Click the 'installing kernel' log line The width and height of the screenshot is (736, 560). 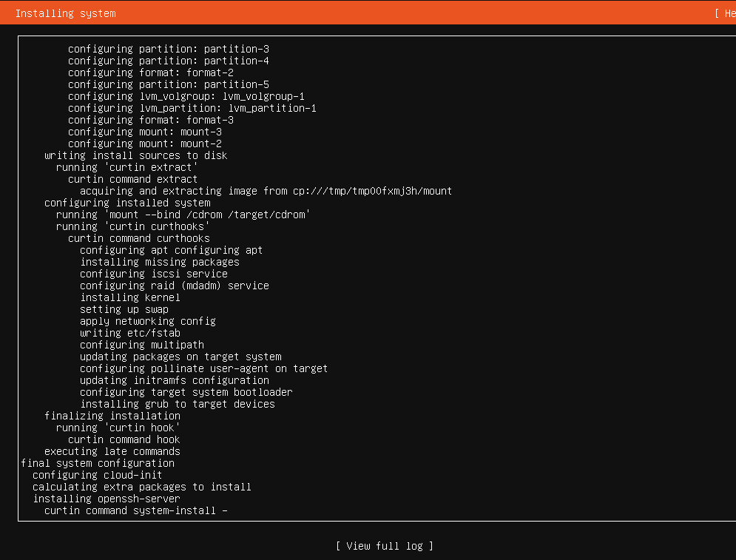pos(129,297)
